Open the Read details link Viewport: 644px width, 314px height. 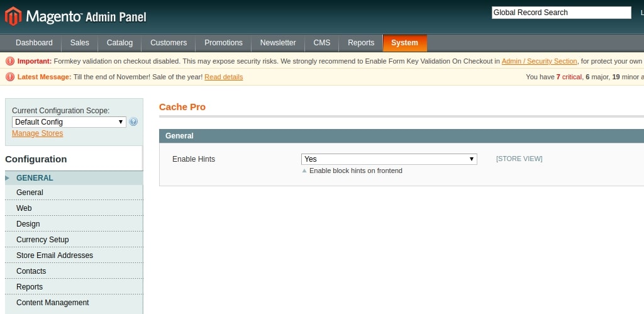pos(224,77)
